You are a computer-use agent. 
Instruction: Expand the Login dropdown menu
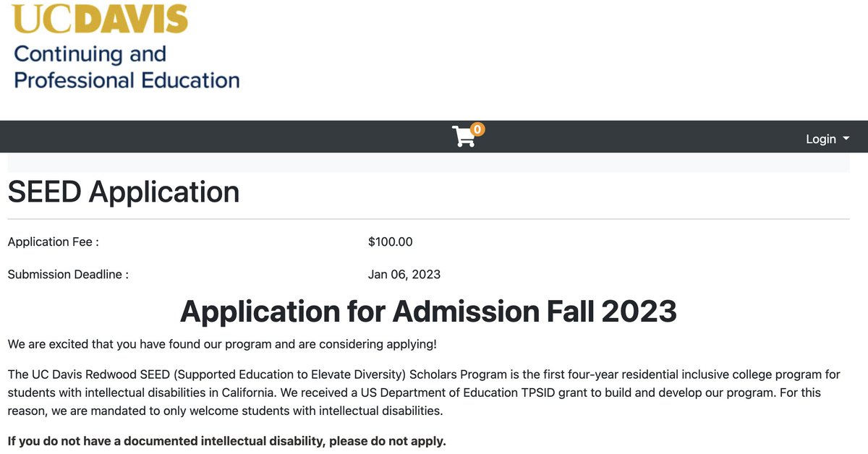(x=827, y=139)
